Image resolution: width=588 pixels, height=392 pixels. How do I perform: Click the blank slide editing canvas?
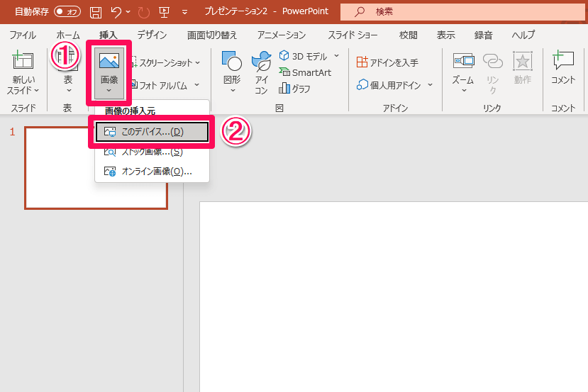click(394, 297)
